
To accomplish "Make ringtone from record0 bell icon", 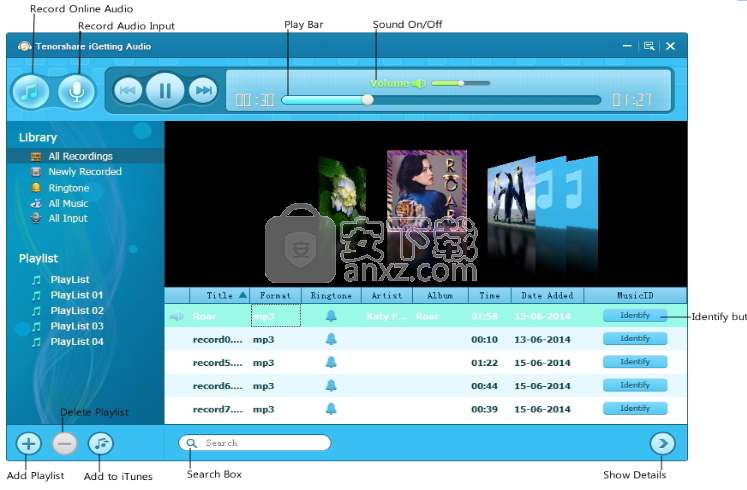I will pos(331,339).
